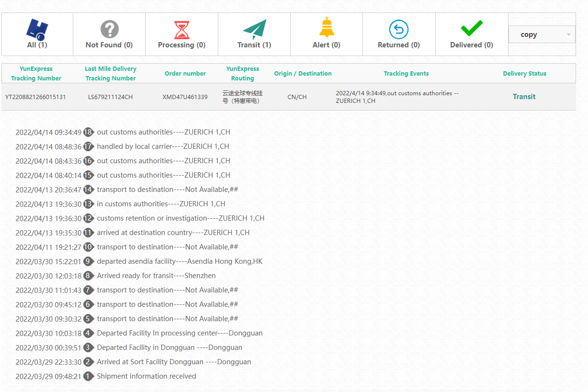Click the blue package All icon
The width and height of the screenshot is (588, 392).
click(37, 30)
